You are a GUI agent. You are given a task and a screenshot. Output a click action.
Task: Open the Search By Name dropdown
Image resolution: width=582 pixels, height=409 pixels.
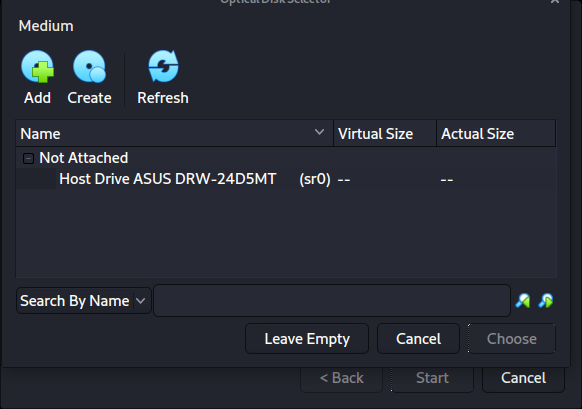pos(84,301)
